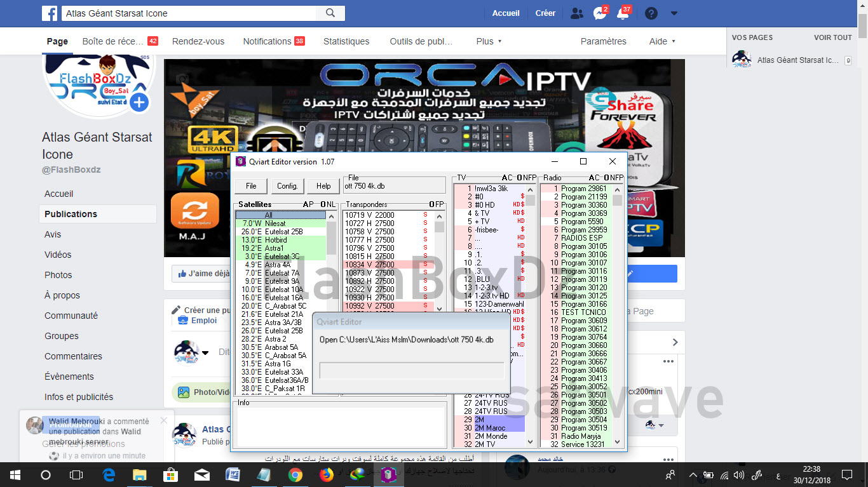Switch to Rendez-vous tab
The height and width of the screenshot is (487, 868).
[x=198, y=41]
